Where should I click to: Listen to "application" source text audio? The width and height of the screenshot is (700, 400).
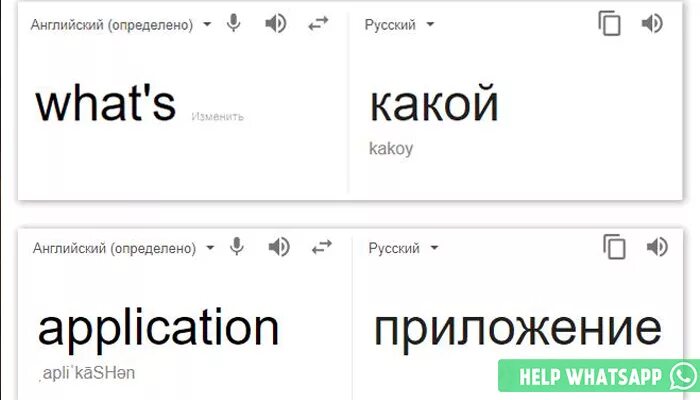(279, 247)
